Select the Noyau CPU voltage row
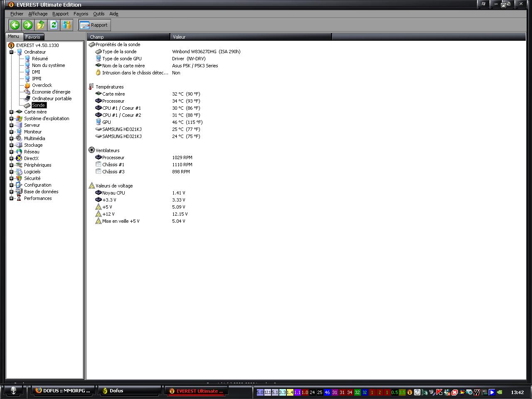The width and height of the screenshot is (532, 399). pyautogui.click(x=140, y=193)
